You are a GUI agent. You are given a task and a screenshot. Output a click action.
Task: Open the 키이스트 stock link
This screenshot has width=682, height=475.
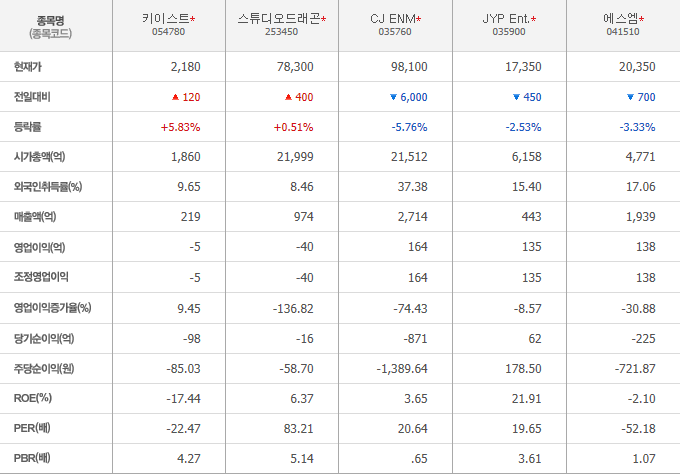[166, 19]
